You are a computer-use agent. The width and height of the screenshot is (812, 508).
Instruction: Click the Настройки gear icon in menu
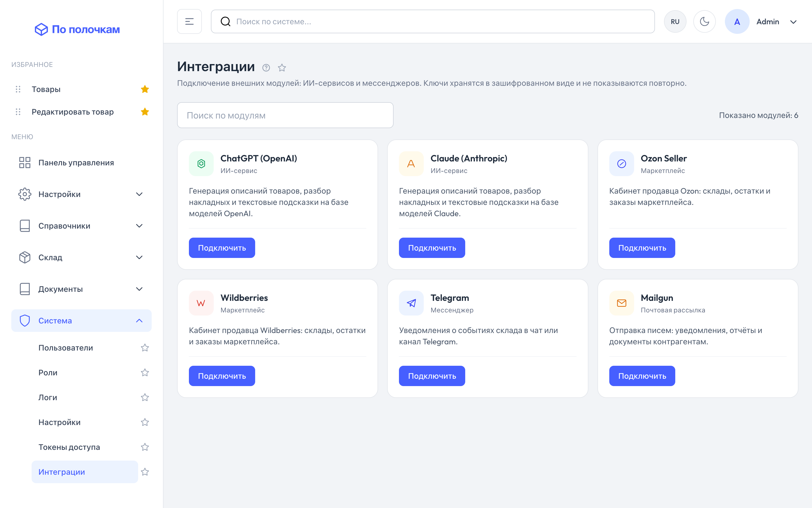pyautogui.click(x=25, y=194)
